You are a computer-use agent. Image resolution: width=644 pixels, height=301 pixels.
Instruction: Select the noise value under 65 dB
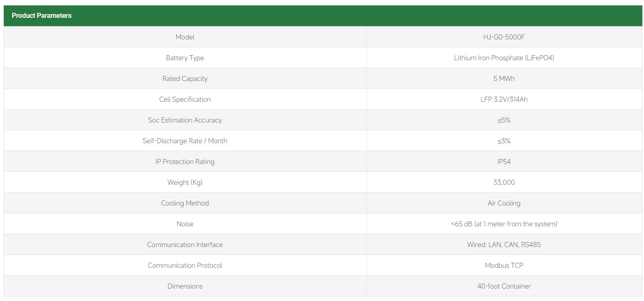pyautogui.click(x=504, y=224)
